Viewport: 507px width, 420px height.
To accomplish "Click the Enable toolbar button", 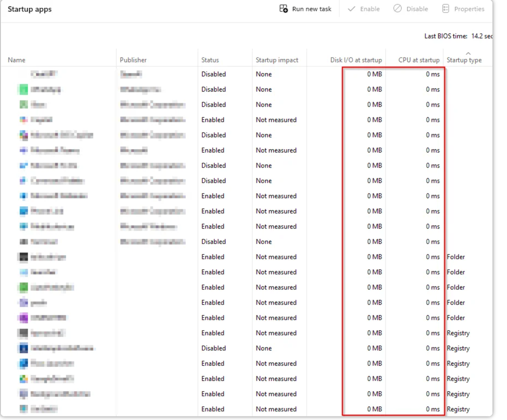I will coord(364,9).
